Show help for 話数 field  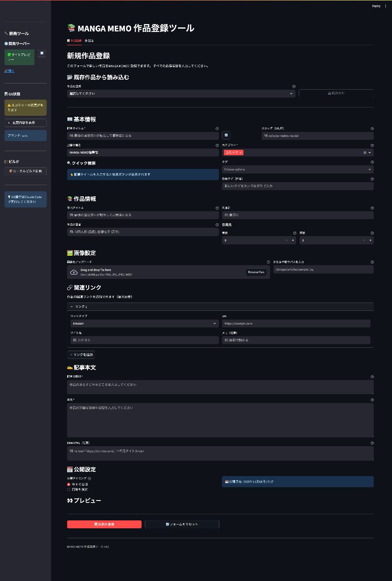pyautogui.click(x=372, y=233)
